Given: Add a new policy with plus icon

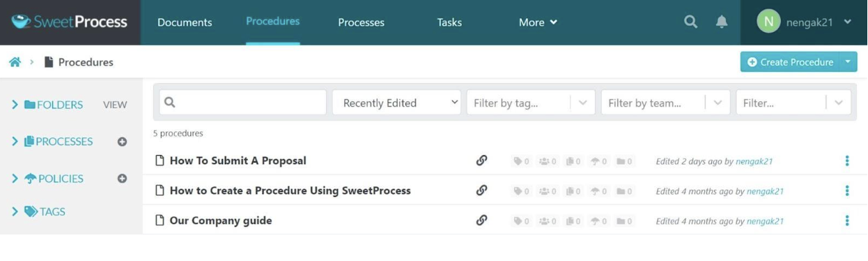Looking at the screenshot, I should (x=122, y=179).
